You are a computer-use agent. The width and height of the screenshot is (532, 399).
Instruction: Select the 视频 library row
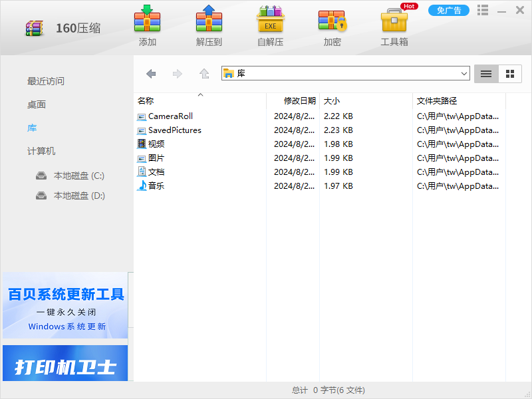coord(320,144)
